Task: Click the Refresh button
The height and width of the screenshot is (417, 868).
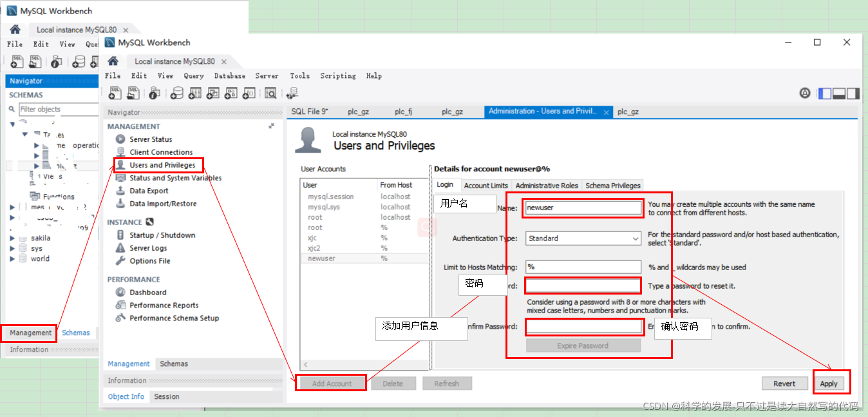Action: (x=447, y=383)
